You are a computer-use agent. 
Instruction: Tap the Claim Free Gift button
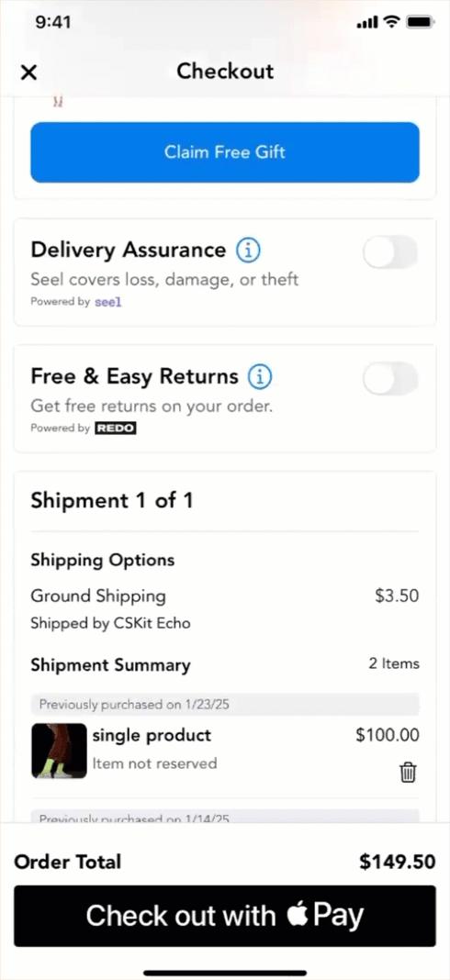click(x=225, y=152)
